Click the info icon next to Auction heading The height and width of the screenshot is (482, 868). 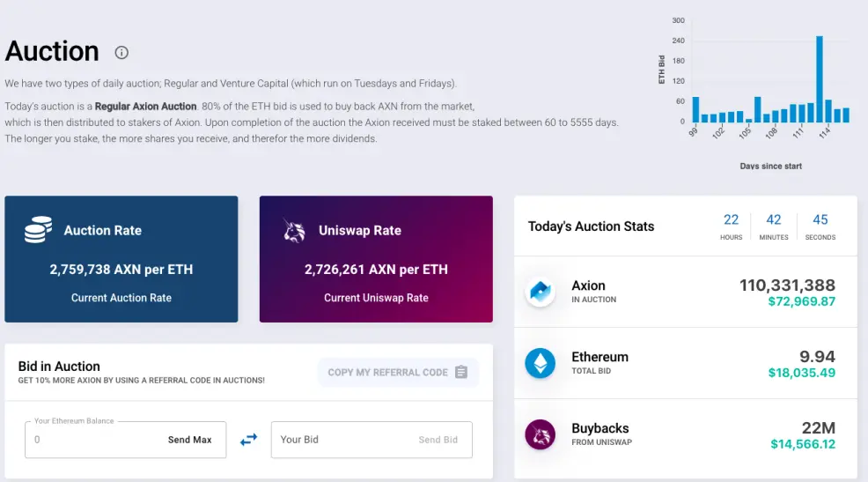click(121, 53)
